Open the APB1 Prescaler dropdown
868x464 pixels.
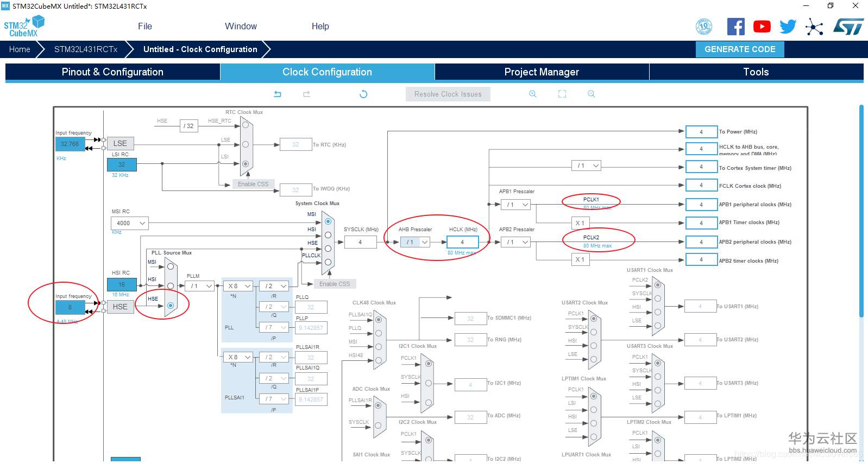click(x=515, y=205)
